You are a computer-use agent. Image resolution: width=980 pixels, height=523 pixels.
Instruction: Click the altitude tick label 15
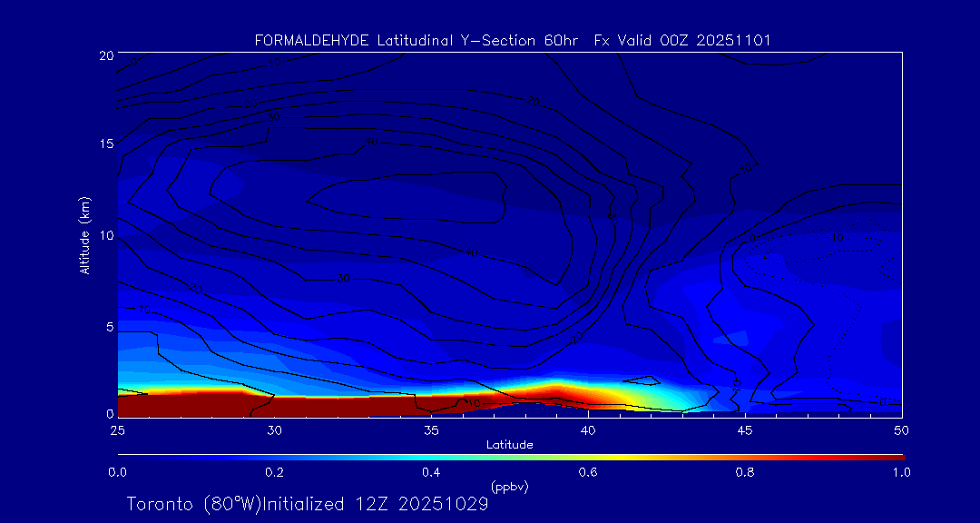pyautogui.click(x=105, y=144)
